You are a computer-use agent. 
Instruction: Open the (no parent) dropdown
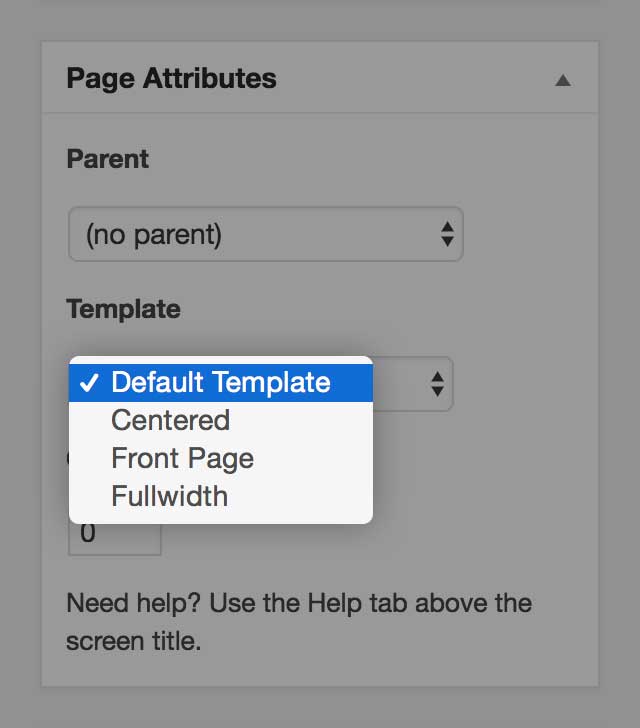266,234
